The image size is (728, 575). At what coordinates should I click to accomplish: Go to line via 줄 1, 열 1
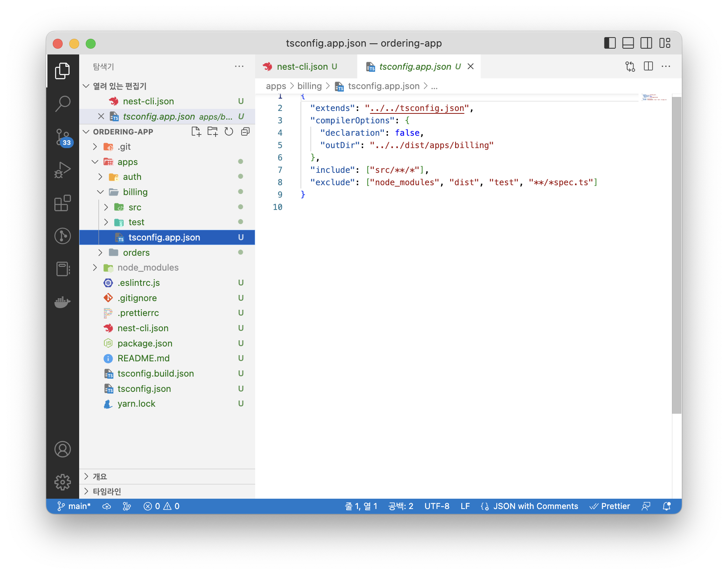[361, 506]
